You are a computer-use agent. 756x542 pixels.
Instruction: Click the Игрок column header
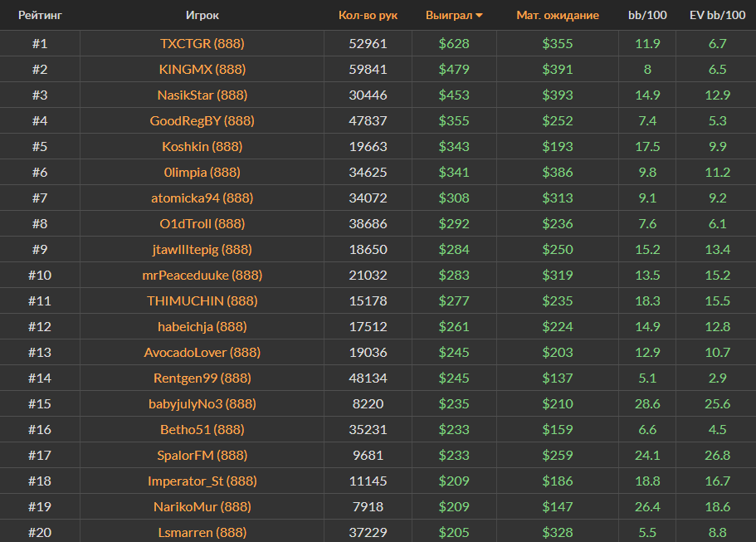(202, 15)
